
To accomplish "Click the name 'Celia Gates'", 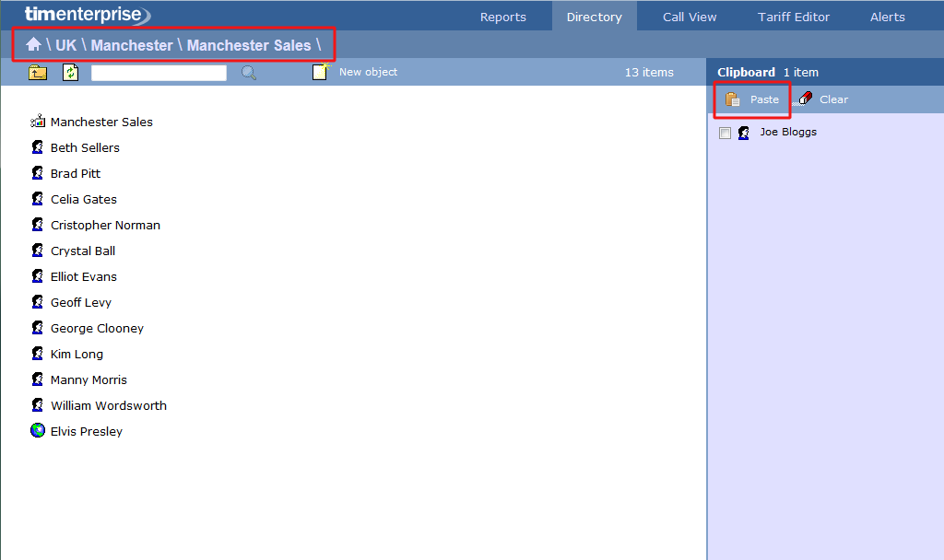I will (x=84, y=199).
